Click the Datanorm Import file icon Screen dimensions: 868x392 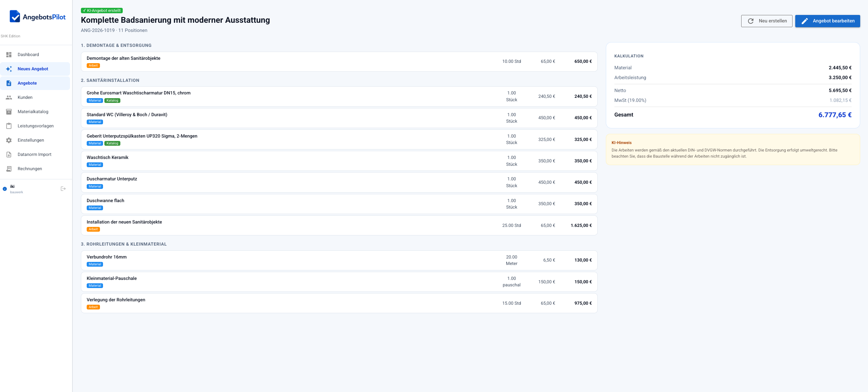point(9,155)
